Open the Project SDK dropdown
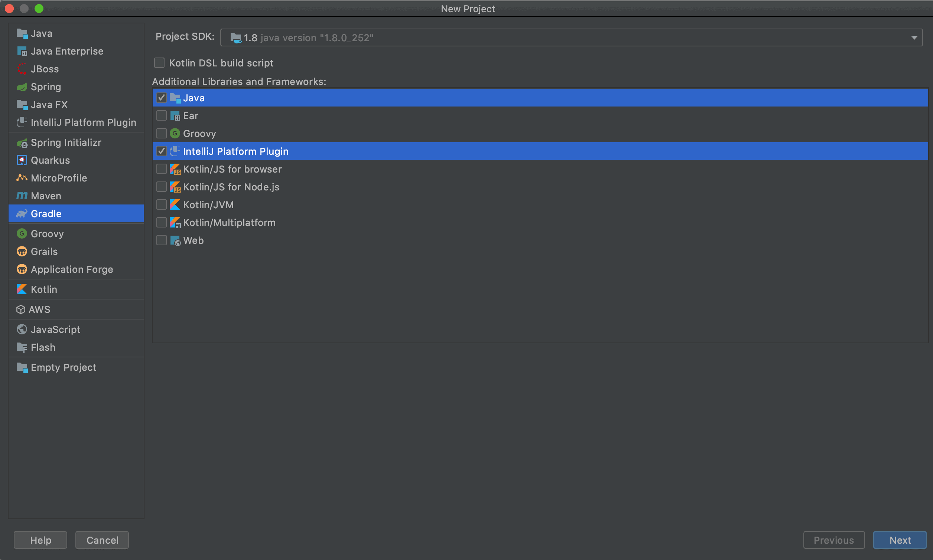Screen dimensions: 933x560 pyautogui.click(x=914, y=37)
